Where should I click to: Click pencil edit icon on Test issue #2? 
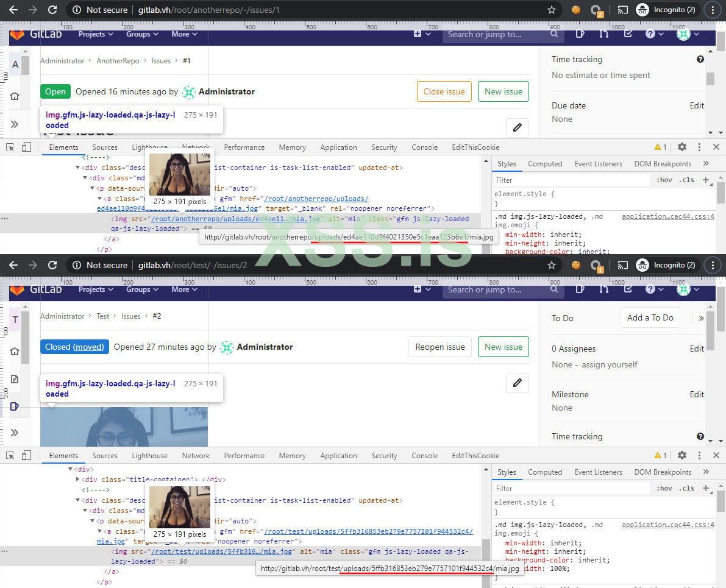517,383
